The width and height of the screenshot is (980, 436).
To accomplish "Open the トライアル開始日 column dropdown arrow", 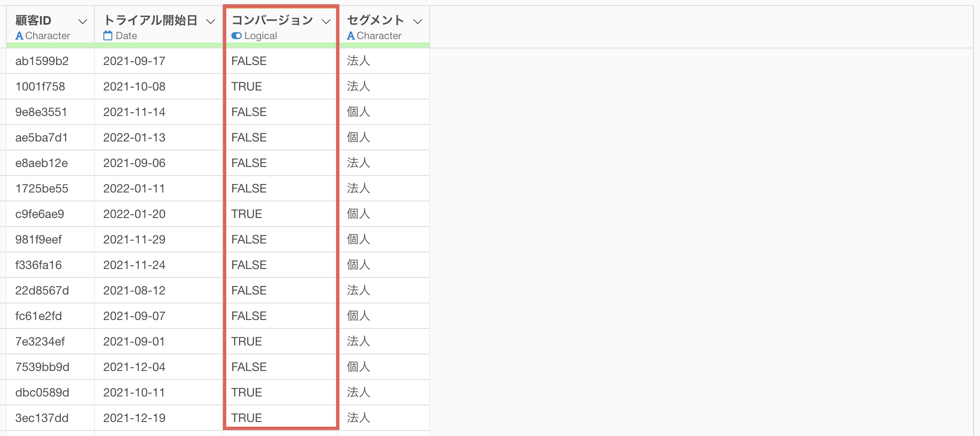I will point(211,21).
